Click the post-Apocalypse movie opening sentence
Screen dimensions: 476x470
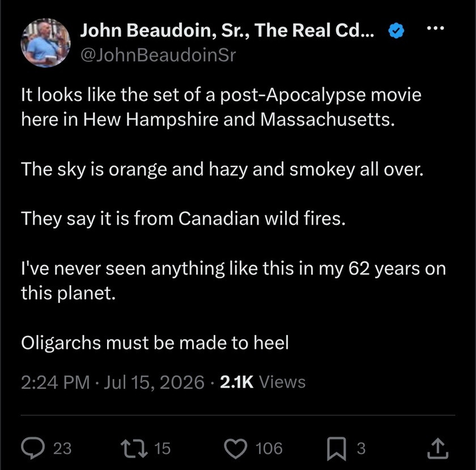tap(221, 107)
